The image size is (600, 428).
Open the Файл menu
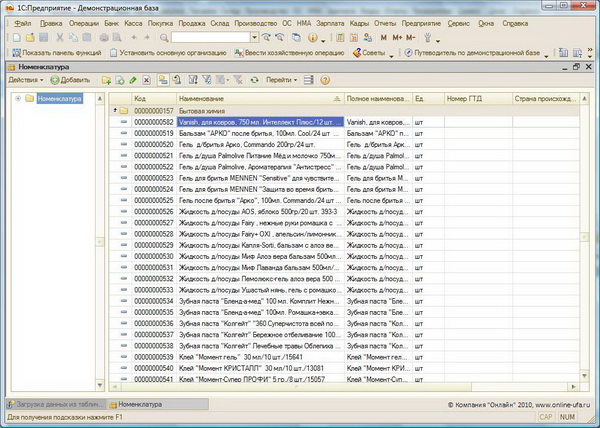coord(23,23)
